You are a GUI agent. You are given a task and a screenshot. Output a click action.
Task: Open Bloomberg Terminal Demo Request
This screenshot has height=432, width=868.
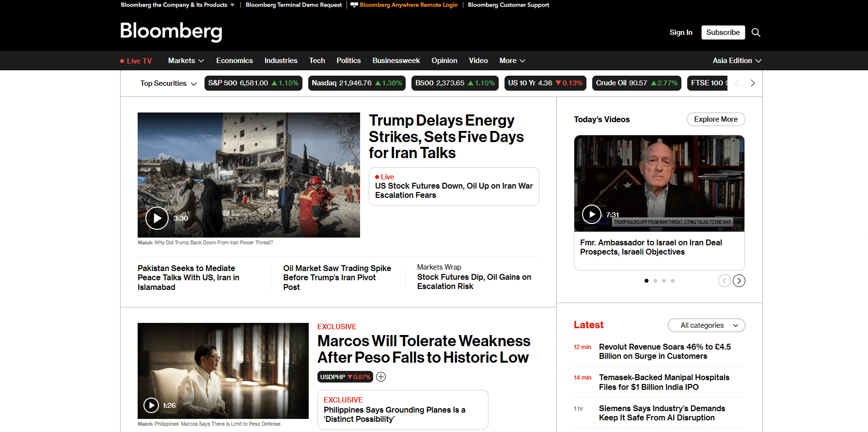tap(294, 5)
